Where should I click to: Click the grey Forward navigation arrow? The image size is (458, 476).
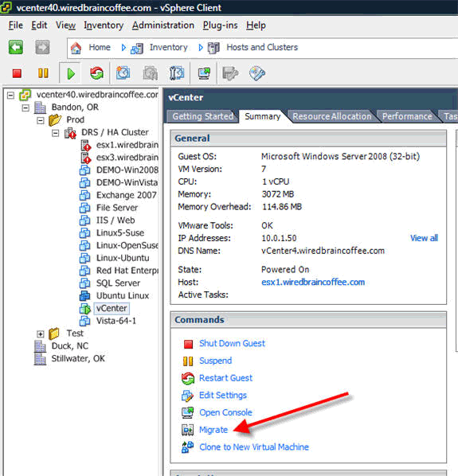pos(42,47)
